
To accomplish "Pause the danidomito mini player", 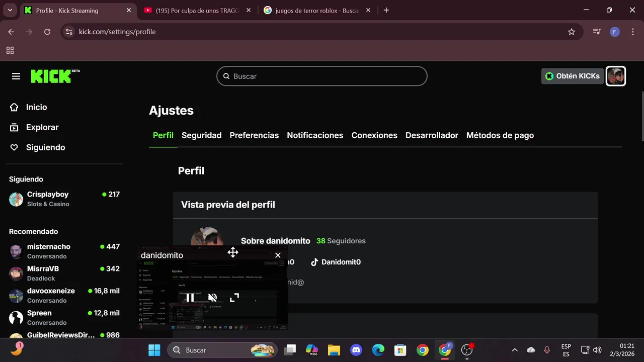I will click(x=190, y=298).
